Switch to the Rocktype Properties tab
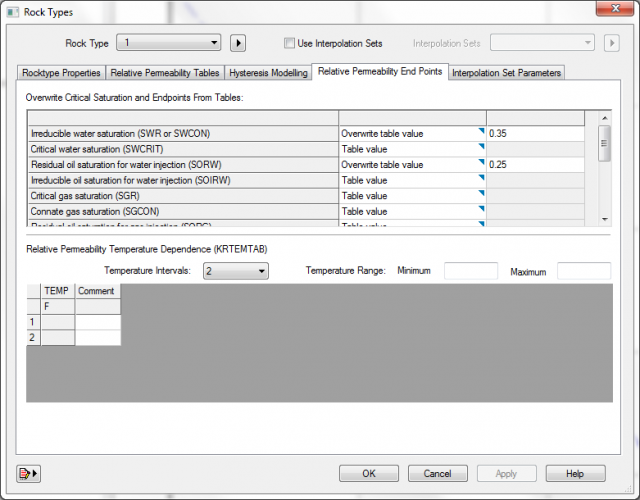The height and width of the screenshot is (500, 640). pos(61,73)
